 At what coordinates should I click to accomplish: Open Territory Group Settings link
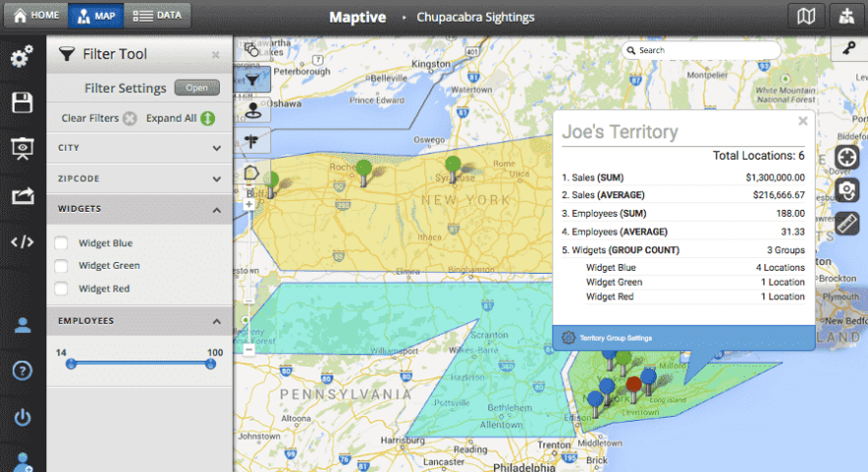615,338
